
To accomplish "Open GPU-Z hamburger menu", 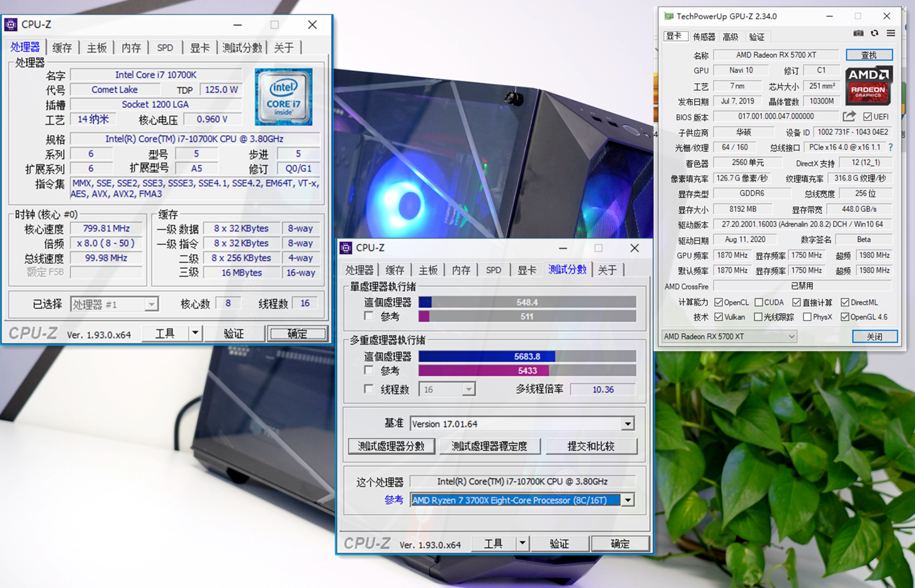I will [x=891, y=33].
